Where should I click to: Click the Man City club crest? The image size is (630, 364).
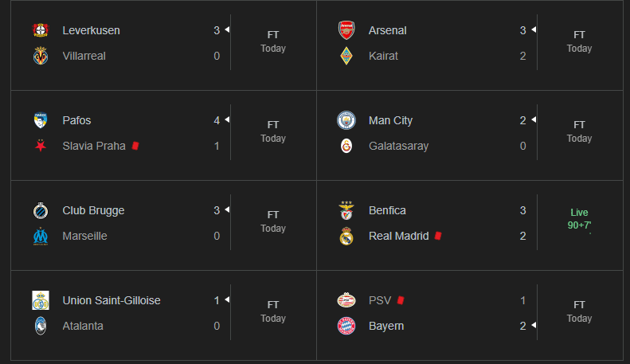pyautogui.click(x=346, y=120)
